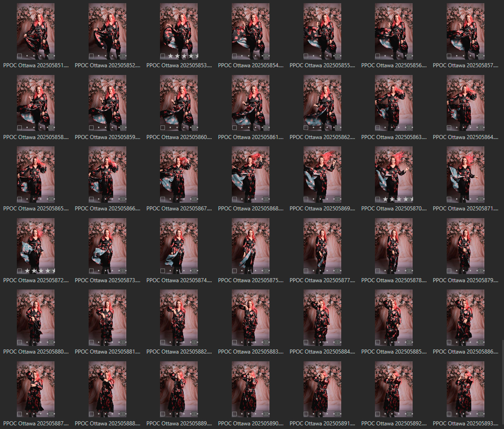Tick the checkbox on photo 202505852
Image resolution: width=504 pixels, height=429 pixels.
click(91, 56)
